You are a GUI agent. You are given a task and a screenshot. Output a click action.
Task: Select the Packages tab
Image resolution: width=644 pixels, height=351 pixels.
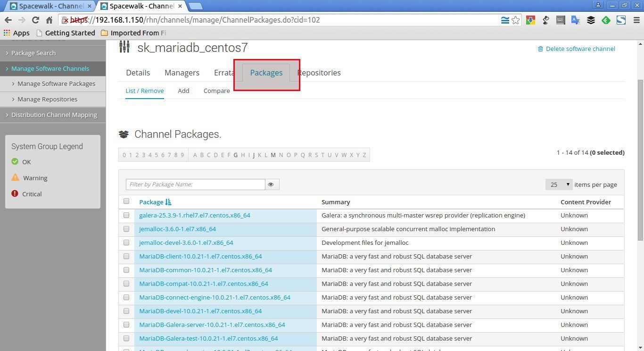tap(266, 73)
